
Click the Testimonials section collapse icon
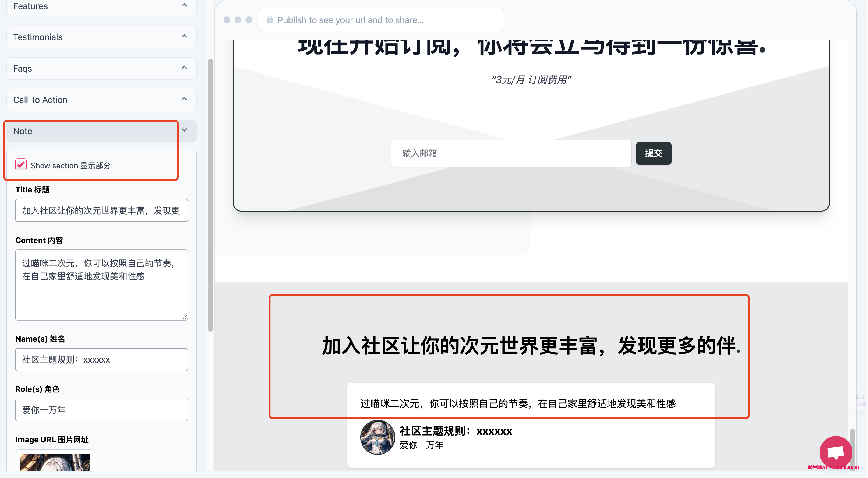click(x=184, y=37)
